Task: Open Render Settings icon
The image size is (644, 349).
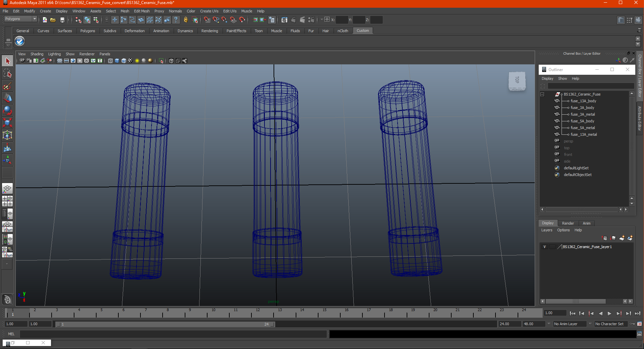Action: pos(311,20)
